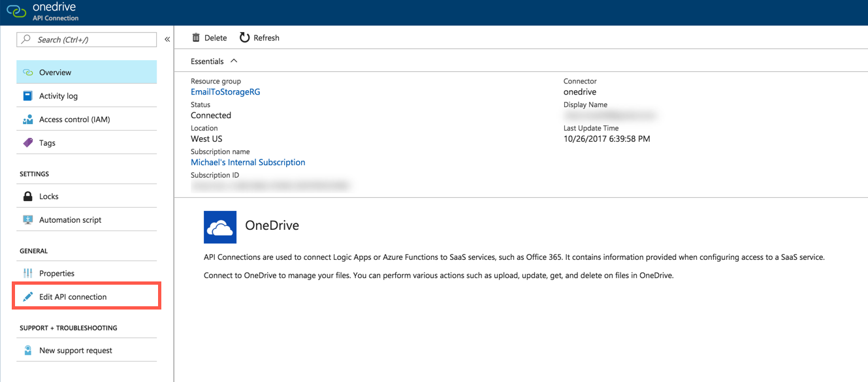
Task: Click the Overview link-chain icon
Action: 27,72
